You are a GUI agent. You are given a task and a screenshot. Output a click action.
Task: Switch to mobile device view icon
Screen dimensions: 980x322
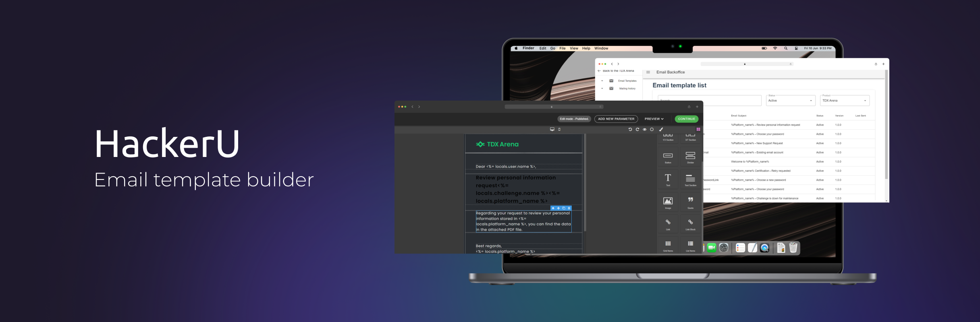559,129
